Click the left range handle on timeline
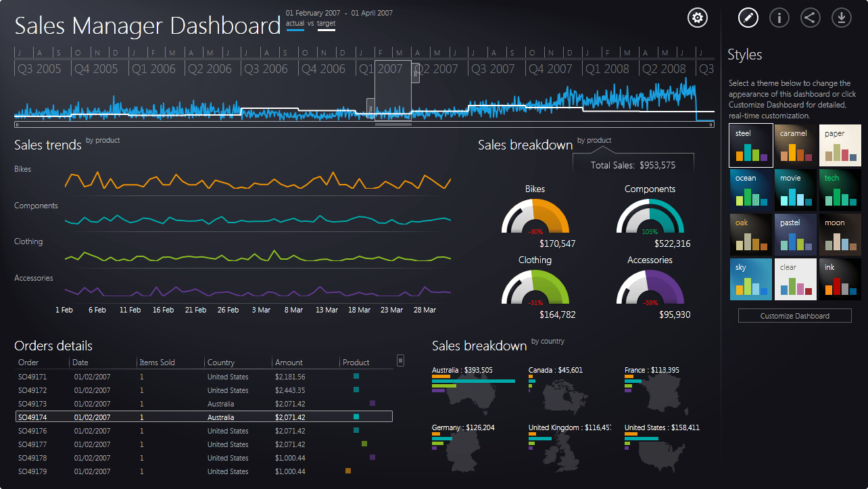Viewport: 868px width, 489px height. [x=370, y=108]
